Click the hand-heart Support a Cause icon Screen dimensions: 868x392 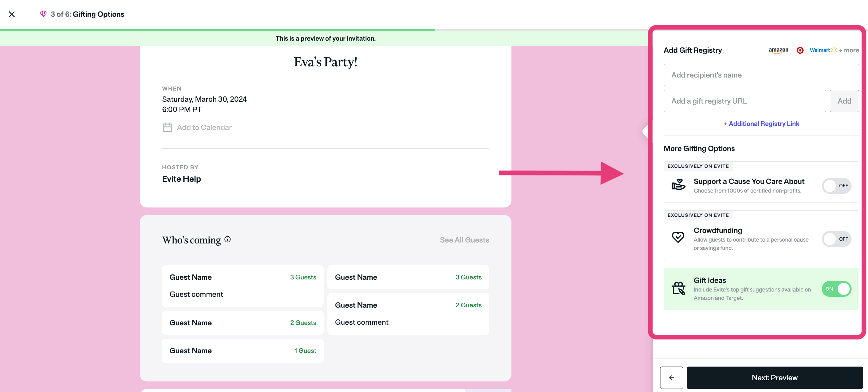coord(678,185)
